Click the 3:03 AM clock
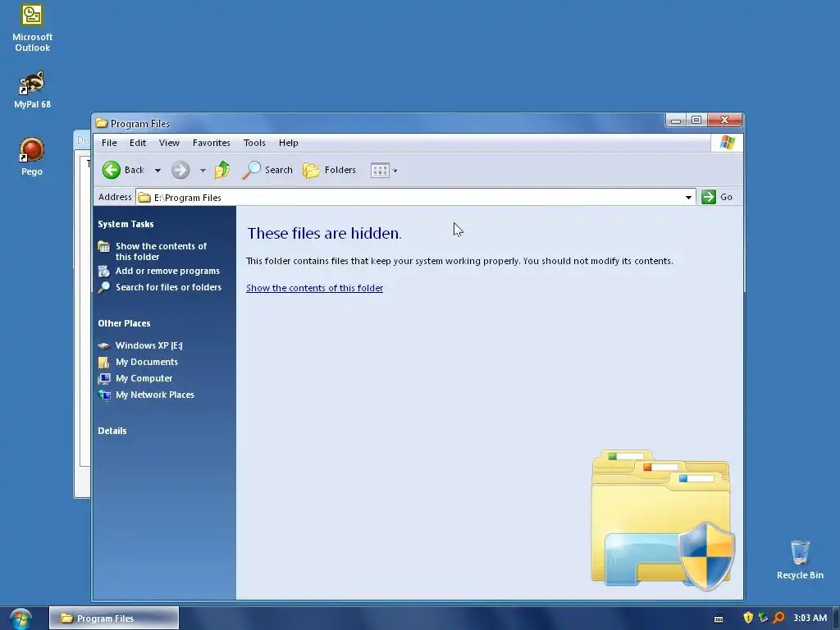The image size is (840, 630). click(810, 618)
